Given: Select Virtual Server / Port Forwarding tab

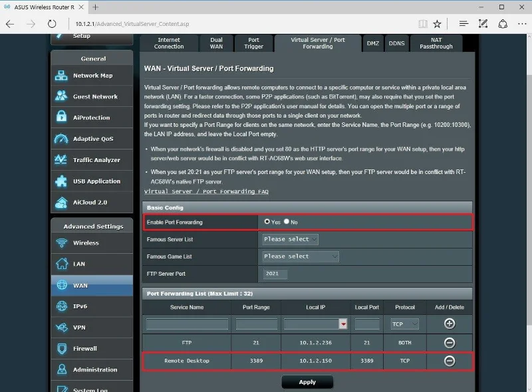Looking at the screenshot, I should [x=318, y=43].
